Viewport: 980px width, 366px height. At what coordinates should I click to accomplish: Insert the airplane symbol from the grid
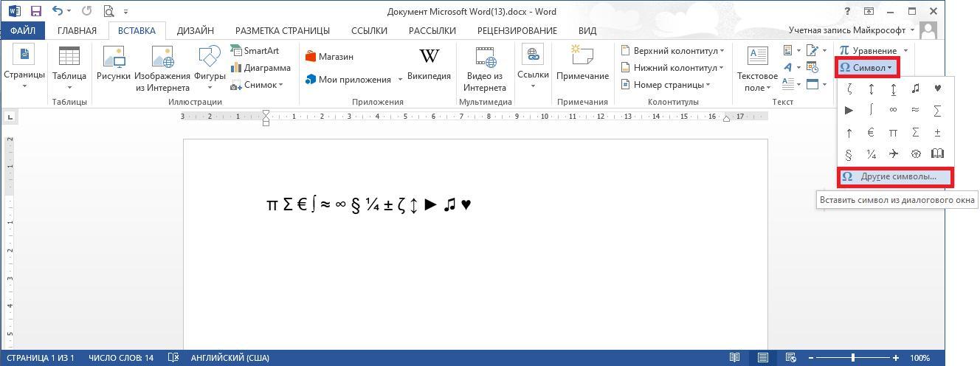(x=894, y=153)
